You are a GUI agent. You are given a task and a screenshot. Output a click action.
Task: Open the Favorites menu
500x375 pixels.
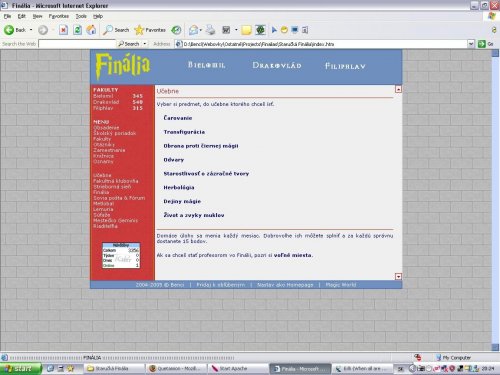click(x=59, y=16)
